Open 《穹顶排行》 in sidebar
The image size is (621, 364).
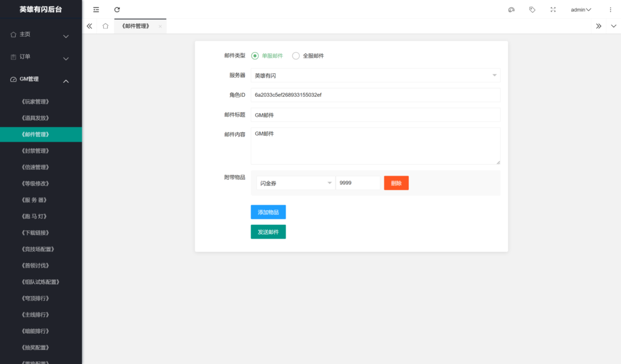(41, 299)
